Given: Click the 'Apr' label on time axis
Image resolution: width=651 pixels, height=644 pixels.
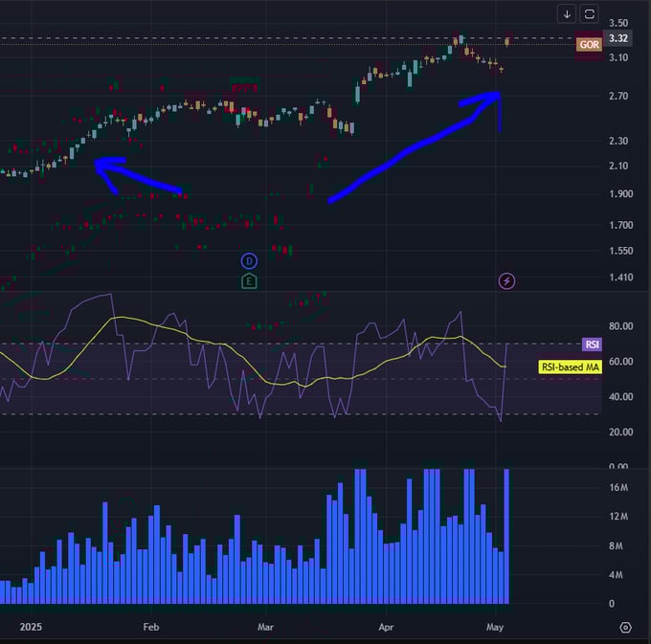Looking at the screenshot, I should (386, 627).
